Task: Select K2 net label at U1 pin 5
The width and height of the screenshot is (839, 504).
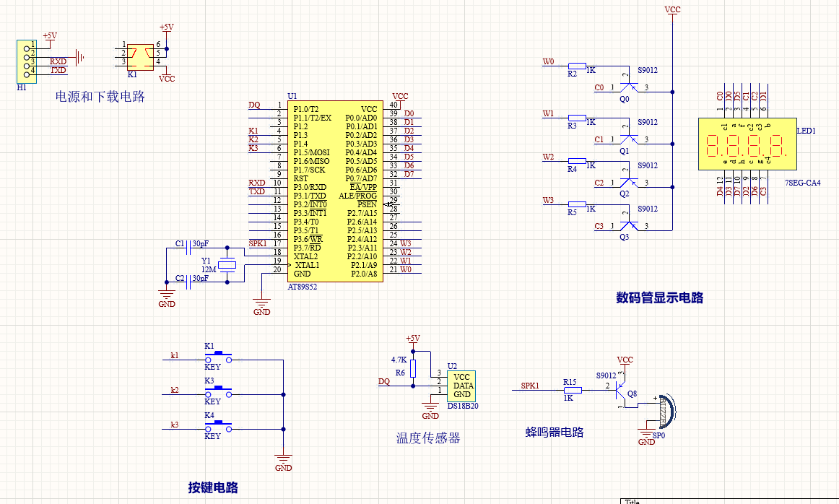Action: pyautogui.click(x=253, y=139)
